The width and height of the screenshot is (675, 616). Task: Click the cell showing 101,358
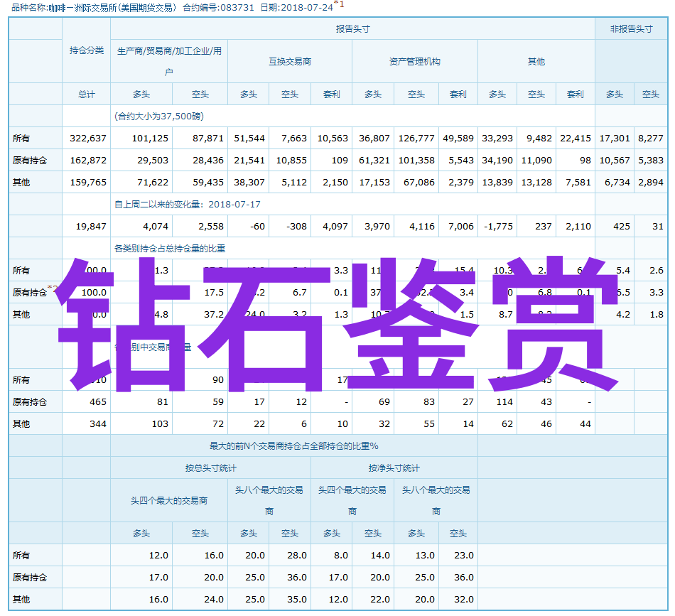point(416,160)
